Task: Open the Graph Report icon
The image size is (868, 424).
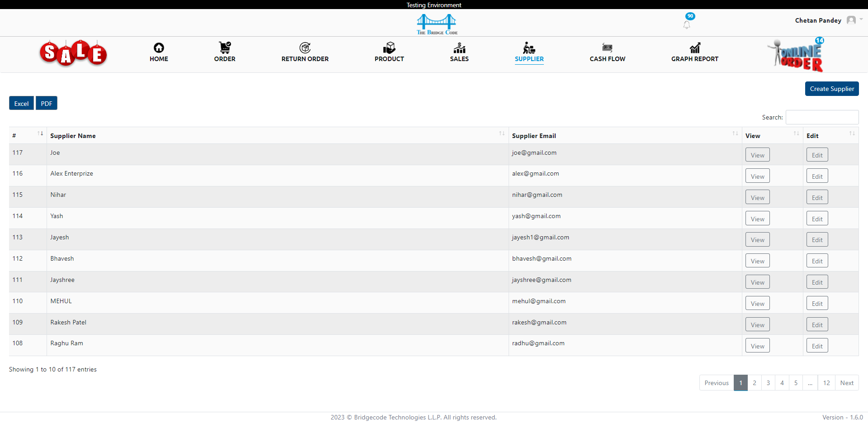Action: point(695,48)
